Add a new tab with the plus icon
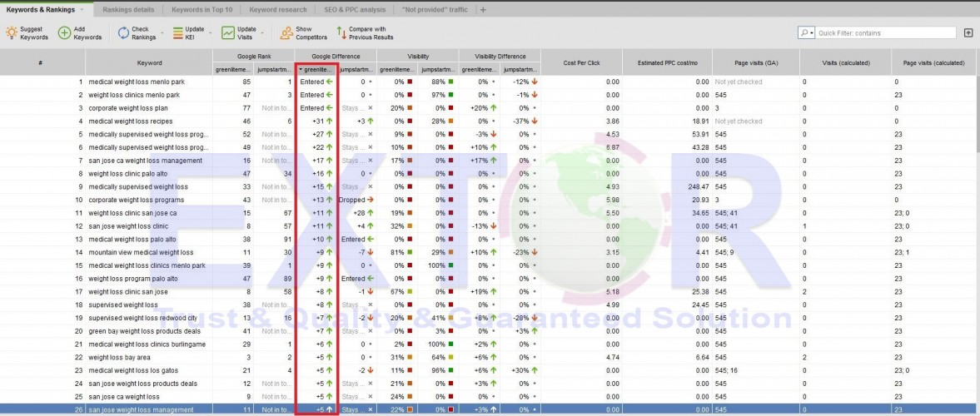980x416 pixels. pos(483,9)
